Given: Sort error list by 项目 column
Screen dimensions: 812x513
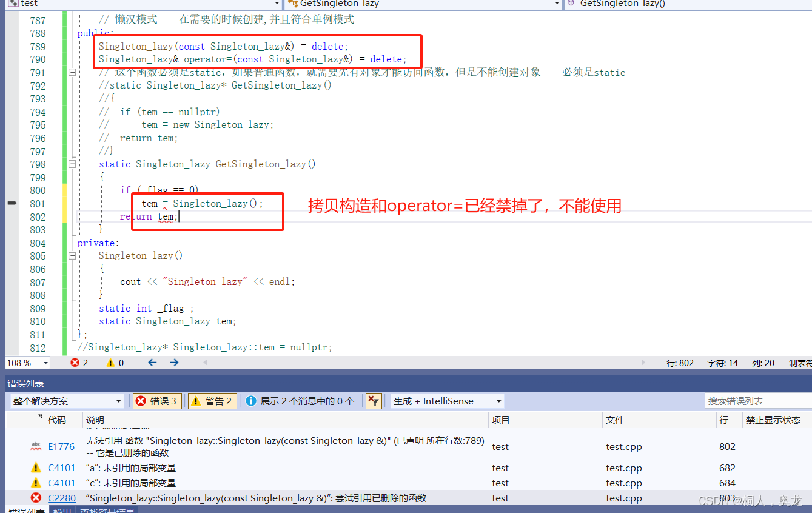Looking at the screenshot, I should coord(546,420).
